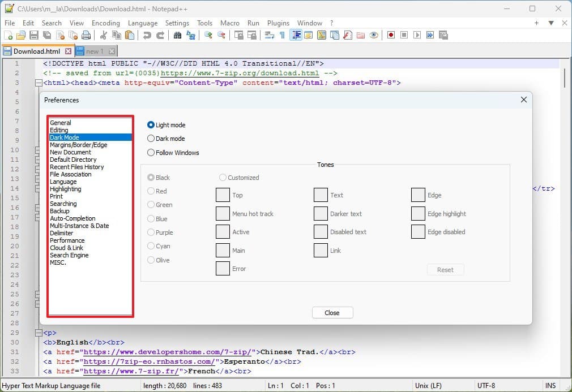The height and width of the screenshot is (392, 572).
Task: Click the New file toolbar icon
Action: 8,35
